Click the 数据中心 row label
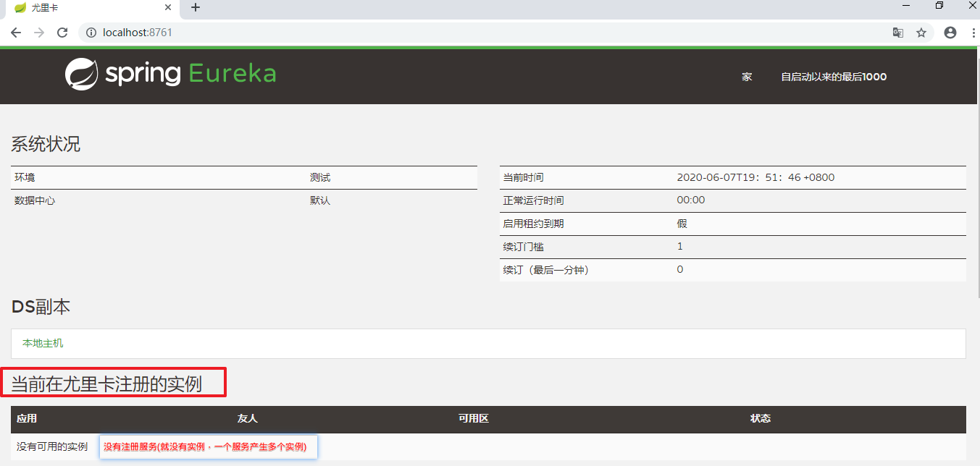 click(x=35, y=200)
